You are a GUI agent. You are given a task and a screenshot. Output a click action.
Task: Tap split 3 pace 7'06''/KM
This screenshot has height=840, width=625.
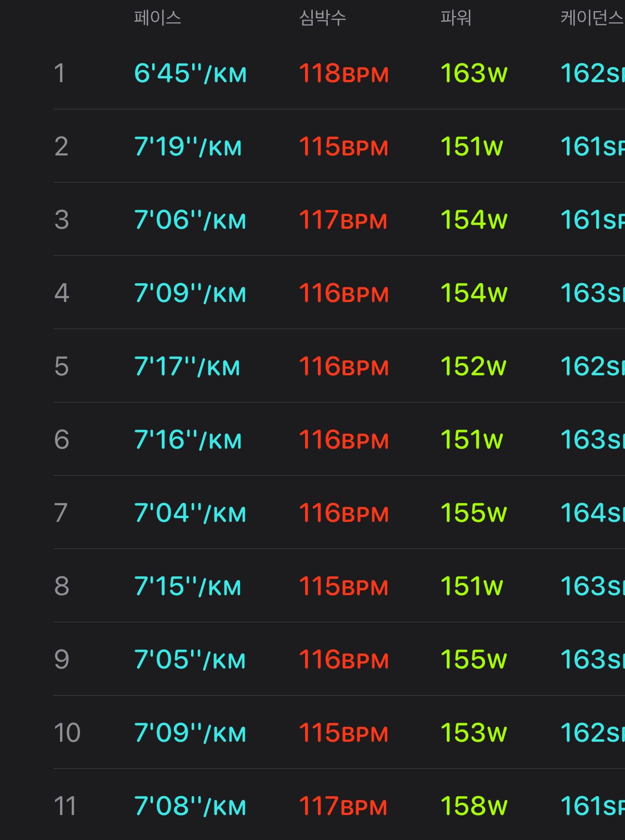190,220
